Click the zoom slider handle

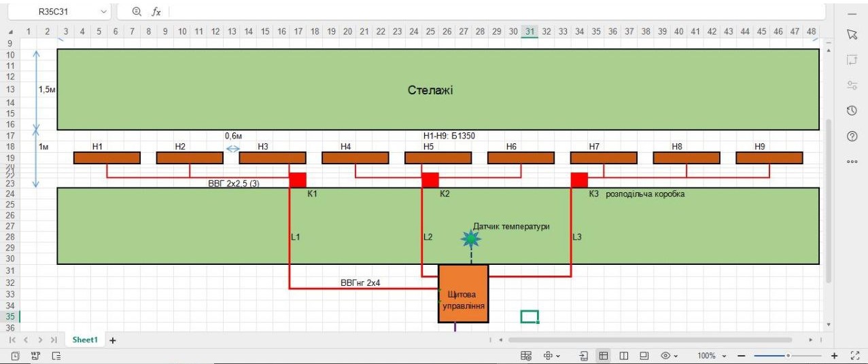point(788,356)
